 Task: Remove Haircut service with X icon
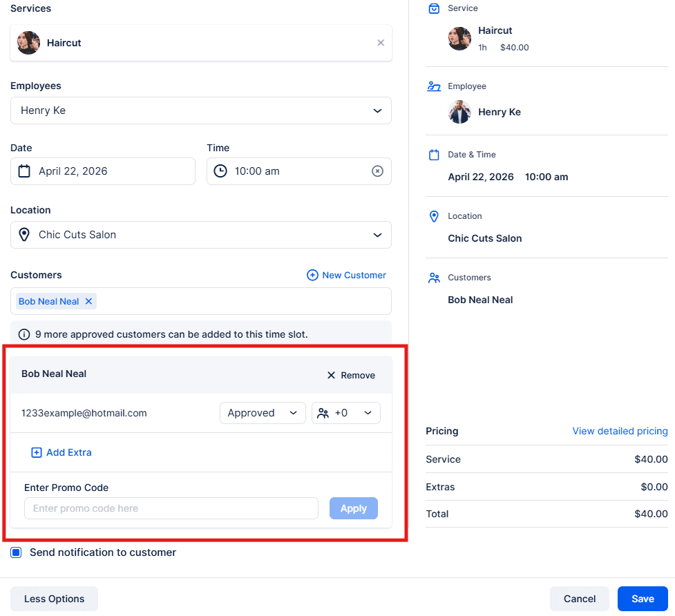tap(381, 43)
